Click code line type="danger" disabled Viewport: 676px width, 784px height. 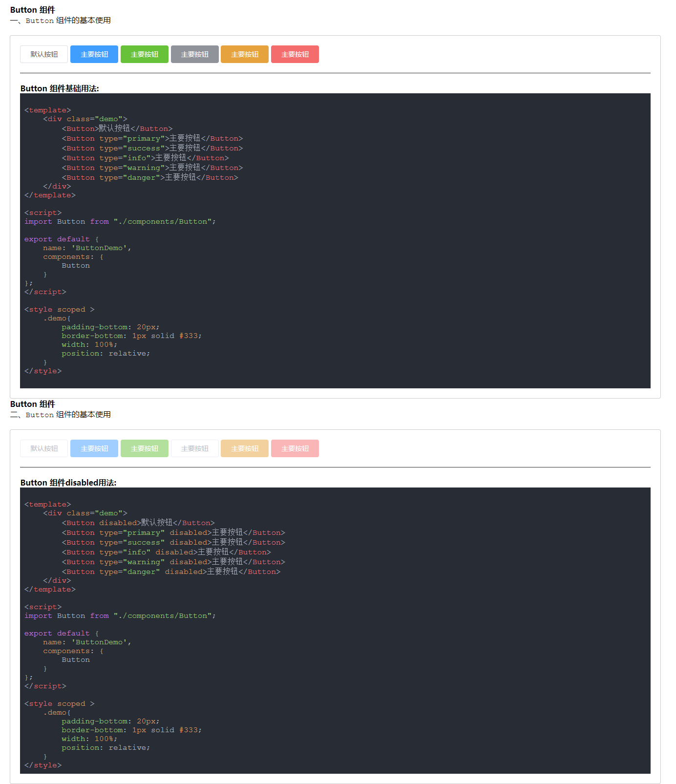pyautogui.click(x=171, y=572)
